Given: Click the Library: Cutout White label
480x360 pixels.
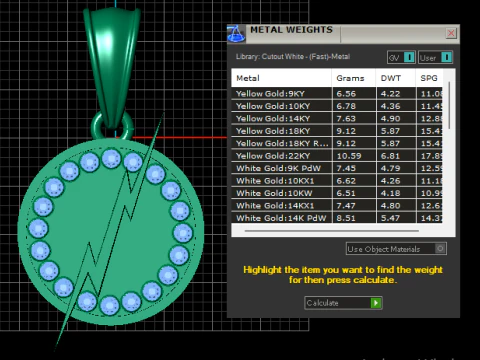Looking at the screenshot, I should click(293, 57).
